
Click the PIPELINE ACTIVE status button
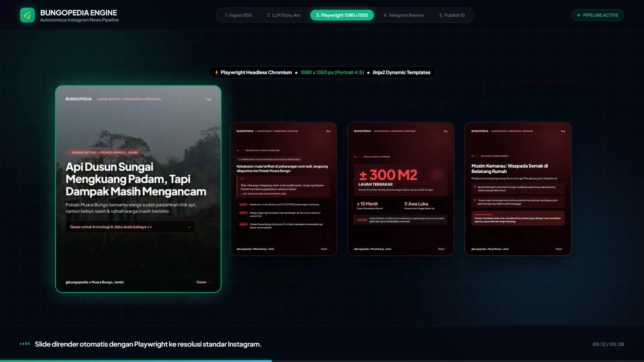[597, 15]
